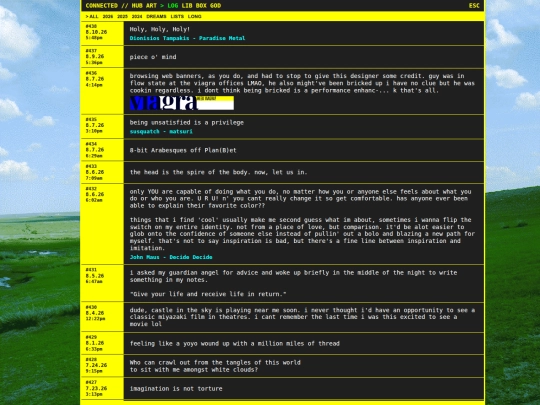
Task: Click the 8.10.26 date stamp
Action: click(x=96, y=32)
